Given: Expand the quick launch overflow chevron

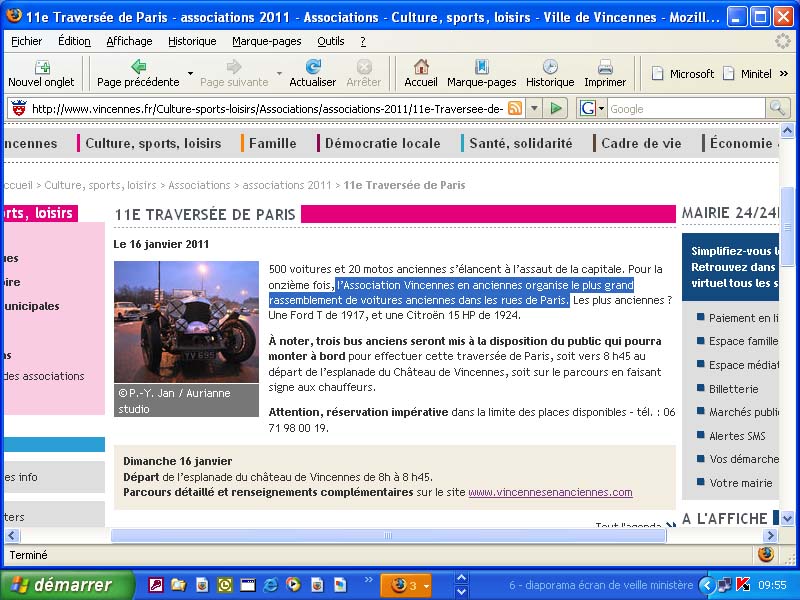Looking at the screenshot, I should coord(368,580).
